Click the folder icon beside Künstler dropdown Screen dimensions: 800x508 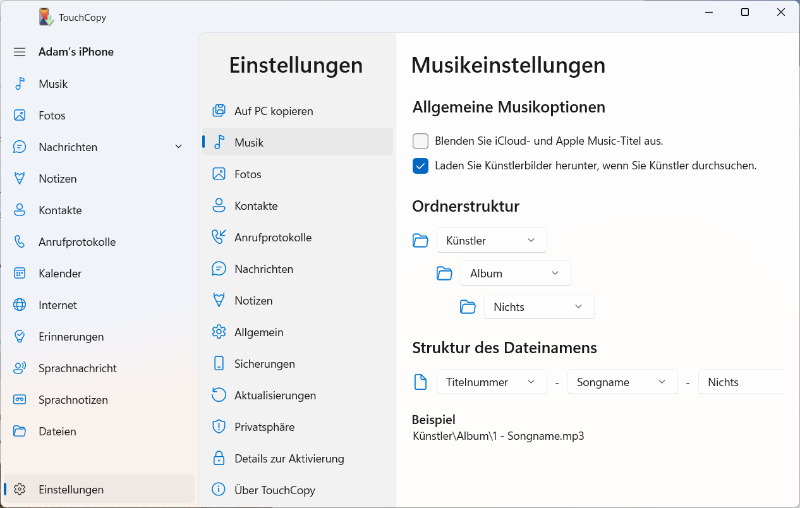point(420,240)
